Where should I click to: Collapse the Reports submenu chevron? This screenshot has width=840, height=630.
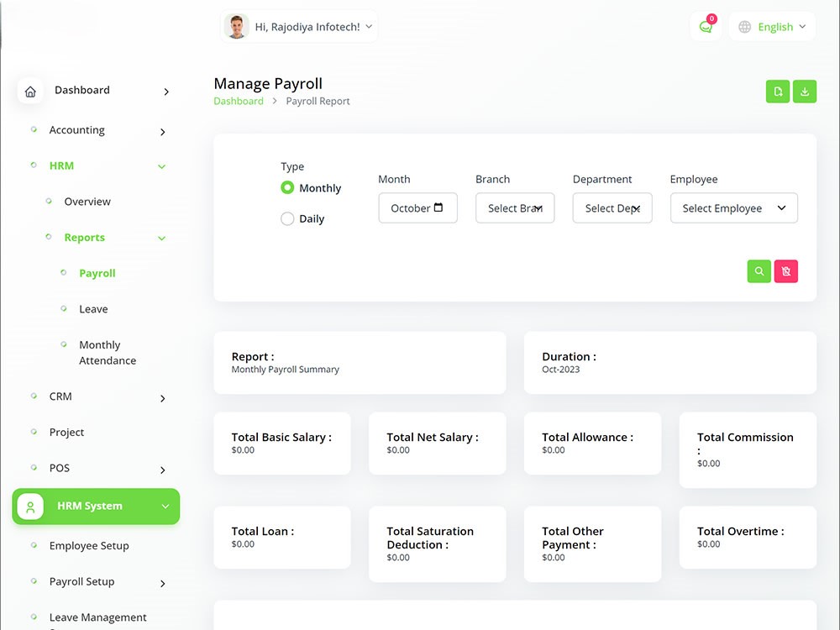[x=162, y=239]
